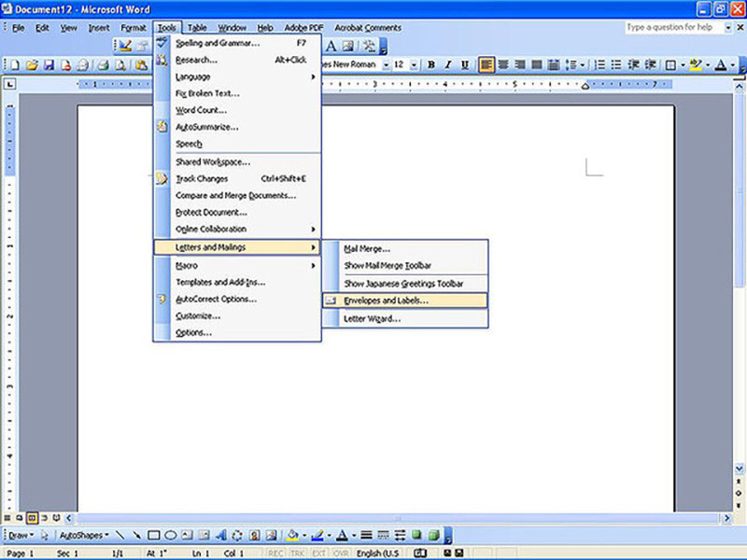This screenshot has width=747, height=560.
Task: Toggle EXT extend selection indicator
Action: [x=318, y=553]
